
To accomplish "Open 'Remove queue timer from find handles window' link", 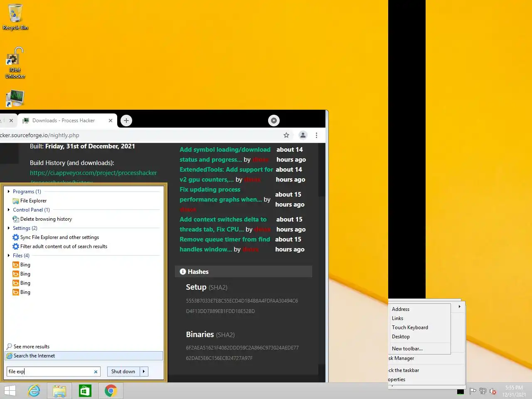I will (x=224, y=244).
